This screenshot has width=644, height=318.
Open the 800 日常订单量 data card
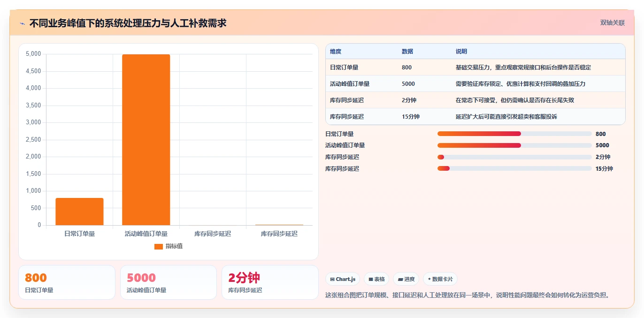[x=67, y=282]
